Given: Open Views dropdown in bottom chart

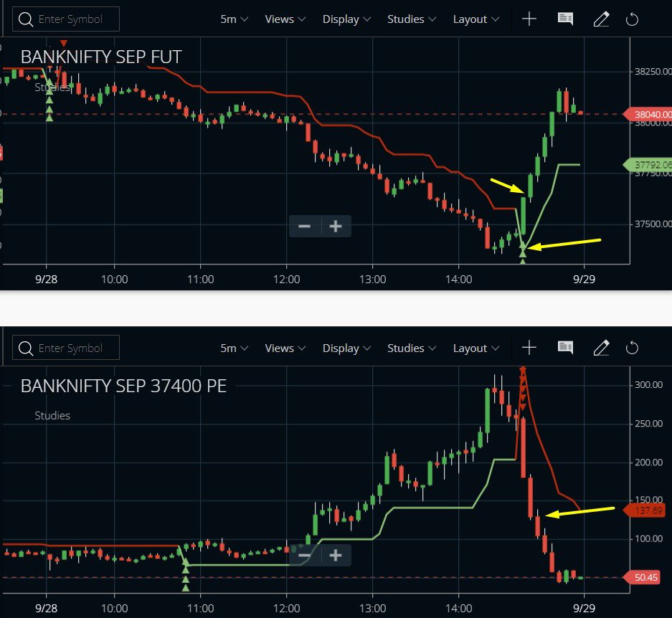Looking at the screenshot, I should pos(285,348).
